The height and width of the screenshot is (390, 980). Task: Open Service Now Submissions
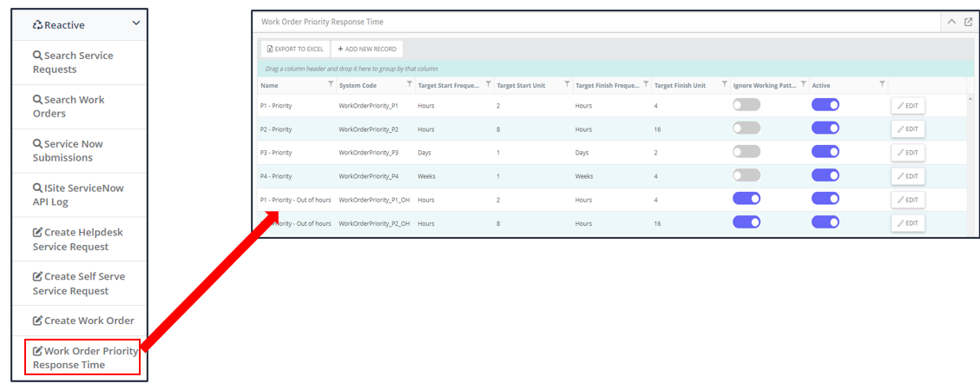click(79, 150)
